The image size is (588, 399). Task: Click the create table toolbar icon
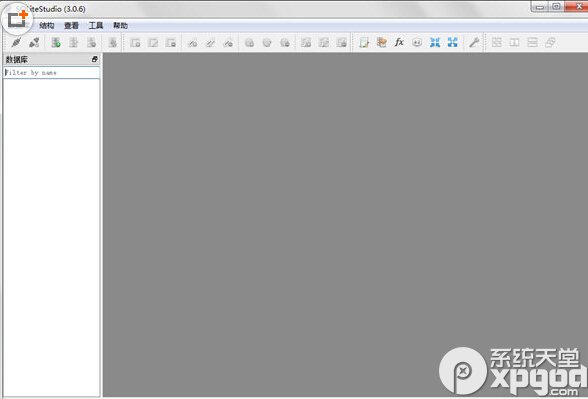pos(135,42)
